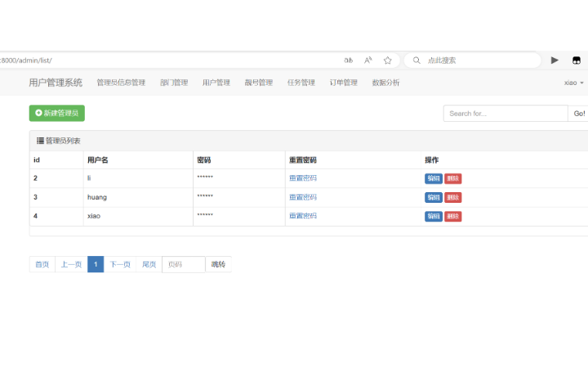Click 重置密码 link for user li
588x368 pixels.
coord(303,178)
